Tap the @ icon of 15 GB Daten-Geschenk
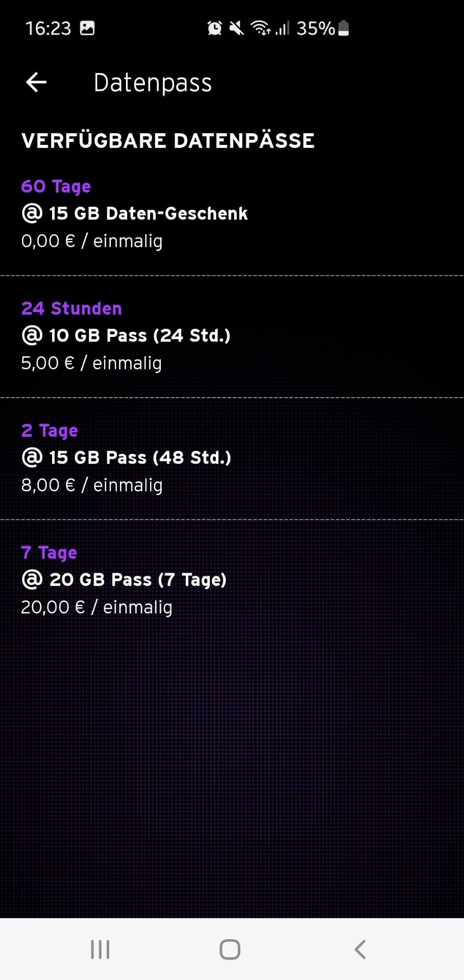This screenshot has width=464, height=980. [32, 213]
